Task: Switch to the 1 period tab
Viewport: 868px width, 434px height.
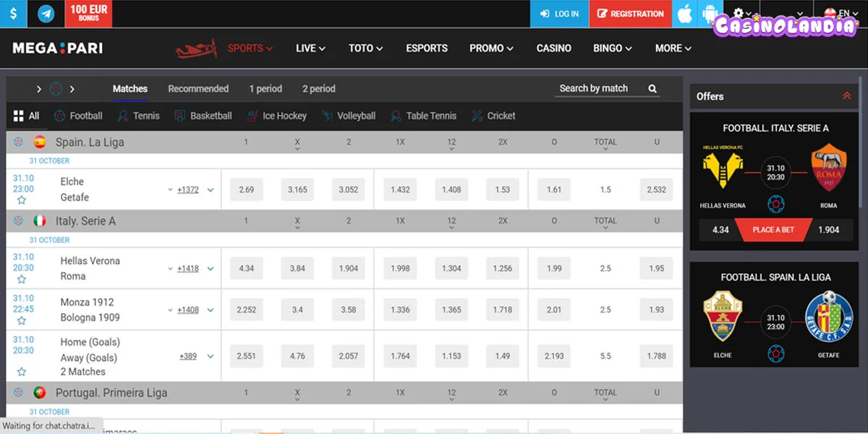Action: [265, 89]
